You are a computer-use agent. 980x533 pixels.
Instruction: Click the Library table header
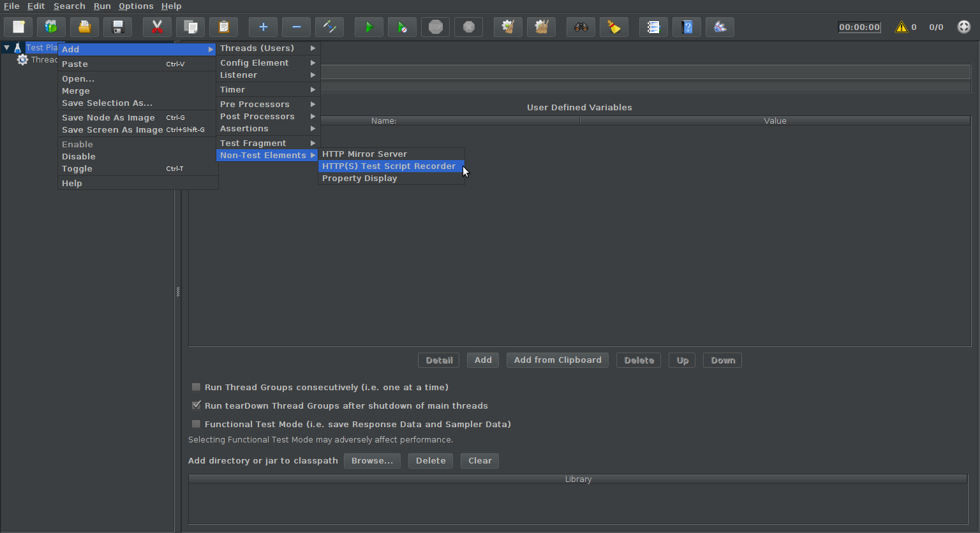pyautogui.click(x=578, y=479)
